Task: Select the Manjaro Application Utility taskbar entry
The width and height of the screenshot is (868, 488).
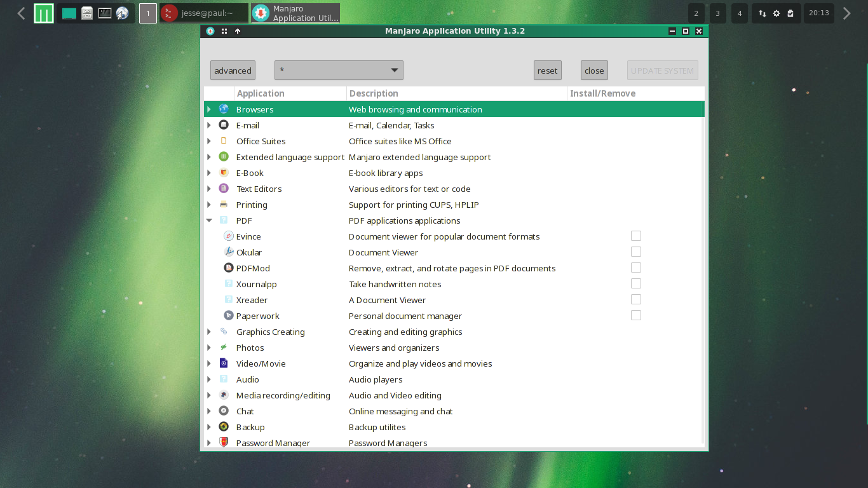Action: pyautogui.click(x=295, y=13)
